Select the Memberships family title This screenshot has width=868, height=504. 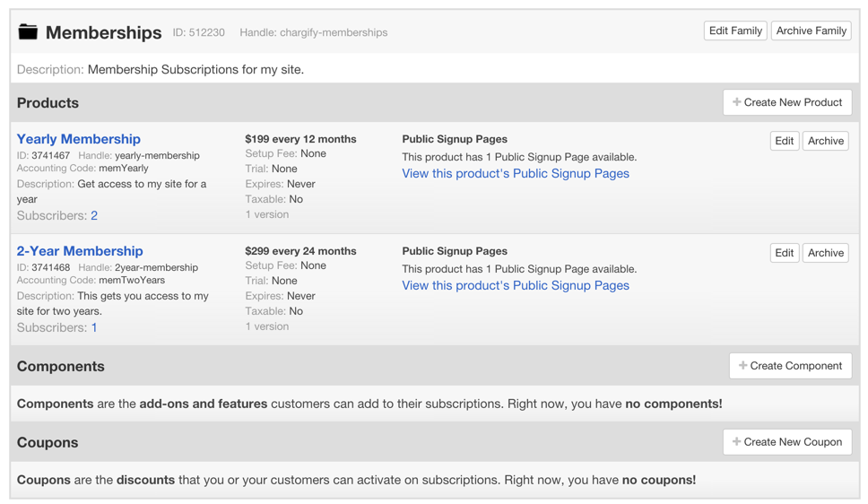click(x=103, y=33)
